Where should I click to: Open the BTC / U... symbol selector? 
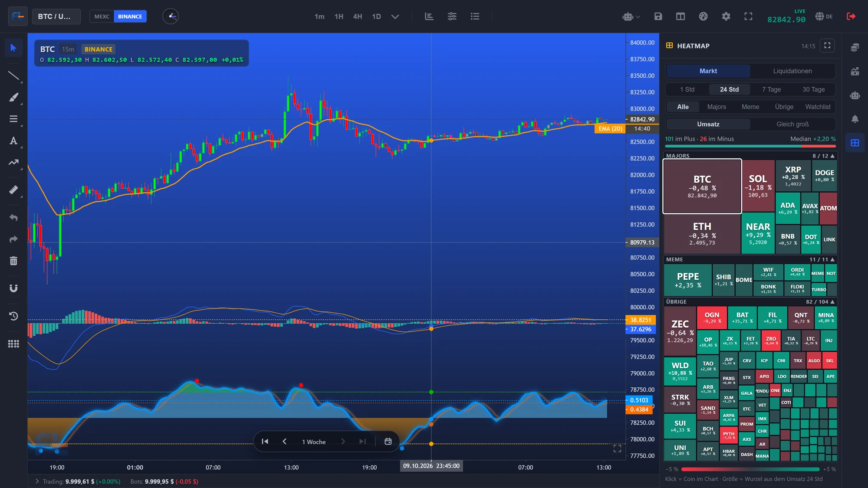[x=56, y=16]
